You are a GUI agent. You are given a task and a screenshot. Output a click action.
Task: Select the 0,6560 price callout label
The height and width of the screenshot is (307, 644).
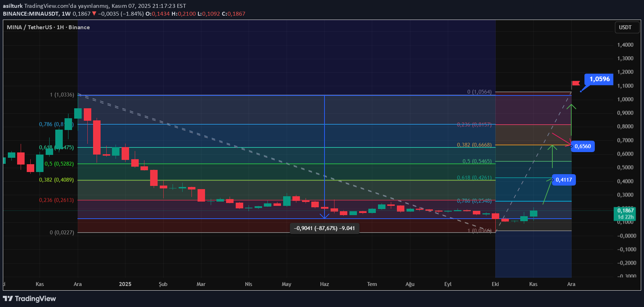tap(583, 146)
